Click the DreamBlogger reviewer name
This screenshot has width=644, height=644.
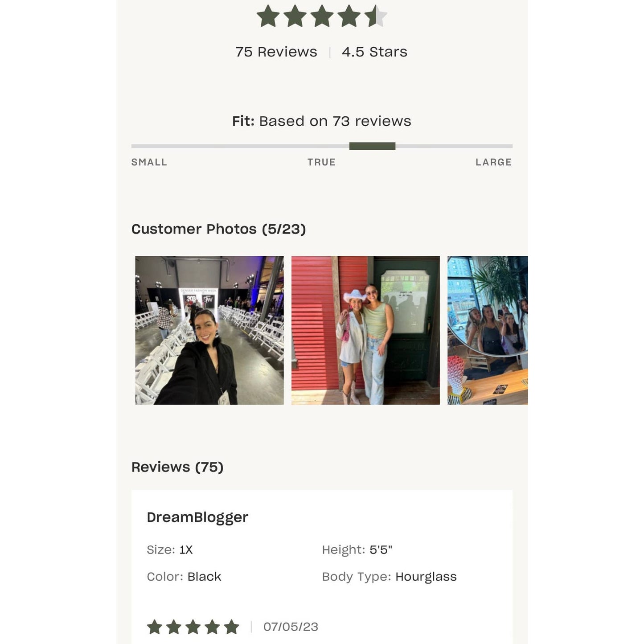(197, 517)
